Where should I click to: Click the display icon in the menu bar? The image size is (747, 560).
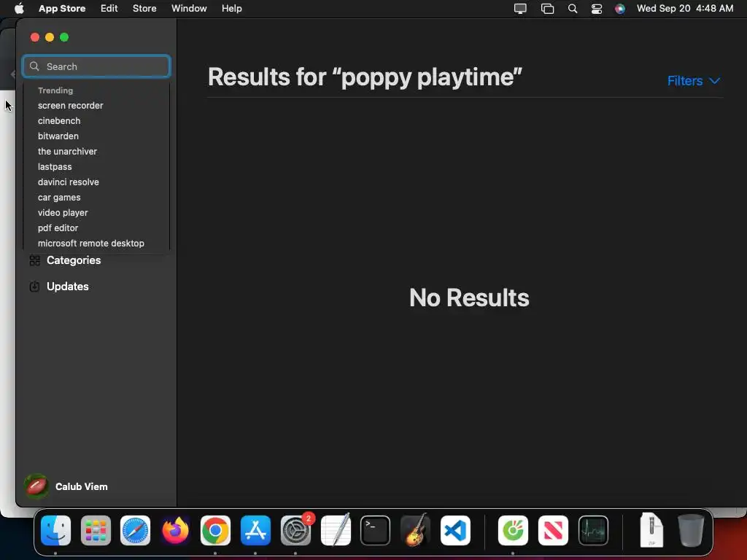[x=520, y=9]
